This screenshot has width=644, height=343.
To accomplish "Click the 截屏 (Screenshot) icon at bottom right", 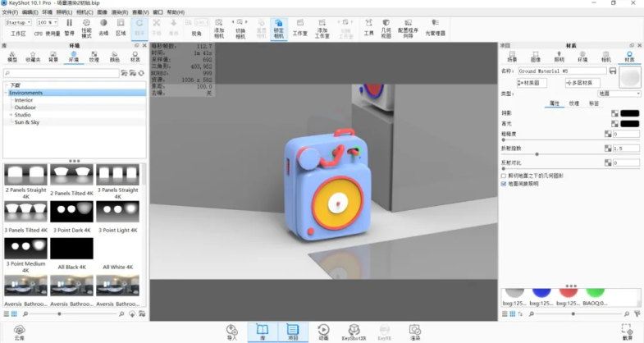I will 628,330.
